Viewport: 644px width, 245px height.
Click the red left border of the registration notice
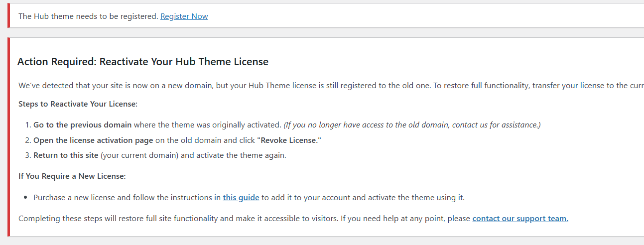click(x=8, y=16)
